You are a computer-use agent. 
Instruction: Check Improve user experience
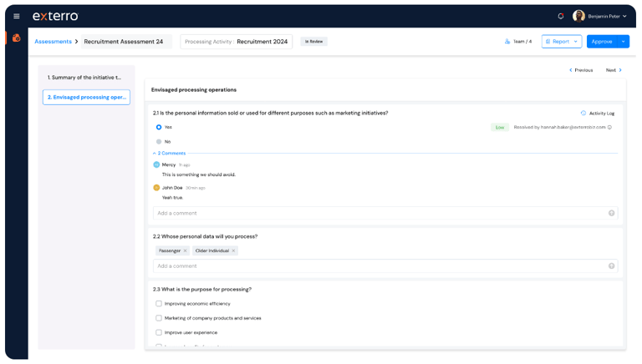(x=159, y=332)
